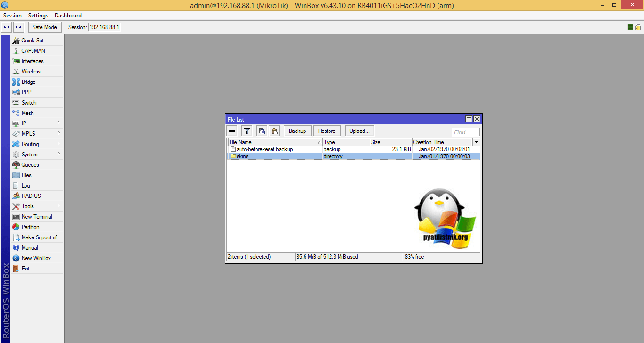644x343 pixels.
Task: Open the Dashboard menu
Action: pos(68,16)
